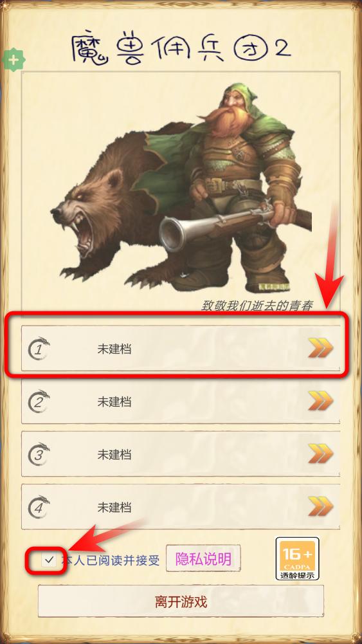Select the second 未建档 save slot row
Viewport: 362px width, 644px height.
pos(181,401)
